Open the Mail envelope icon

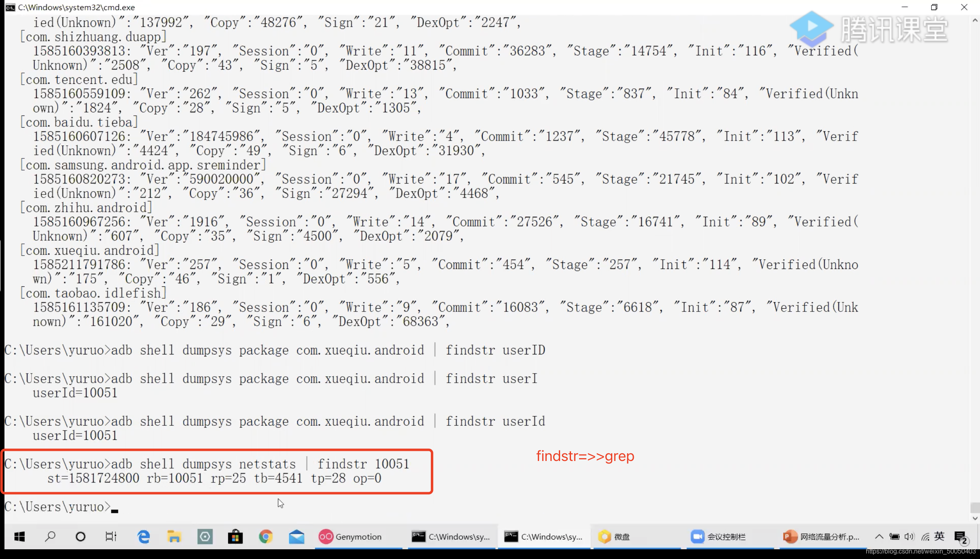tap(296, 537)
